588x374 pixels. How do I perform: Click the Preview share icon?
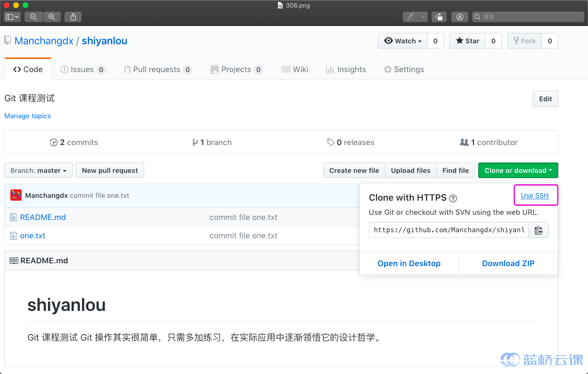(x=73, y=17)
